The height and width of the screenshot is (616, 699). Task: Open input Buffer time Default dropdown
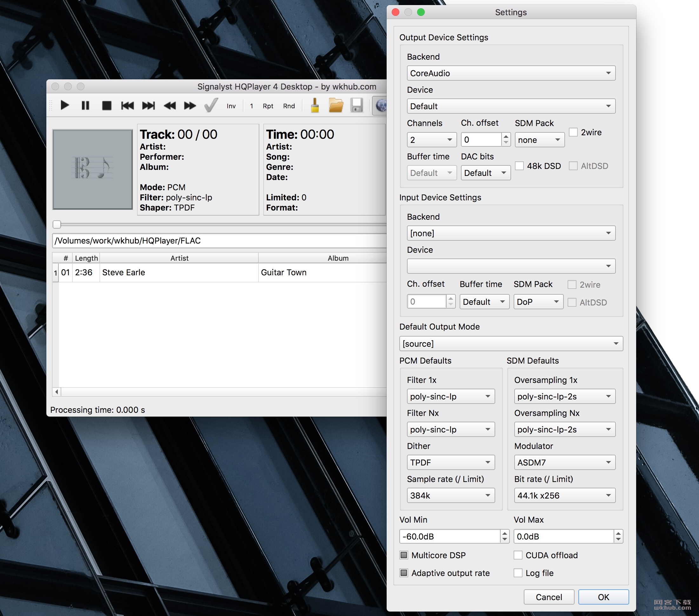(484, 302)
